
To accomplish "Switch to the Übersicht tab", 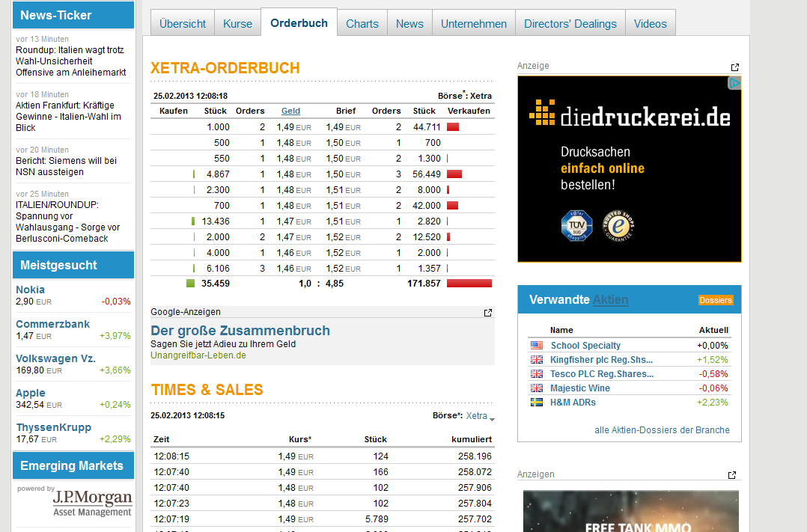I will point(182,24).
